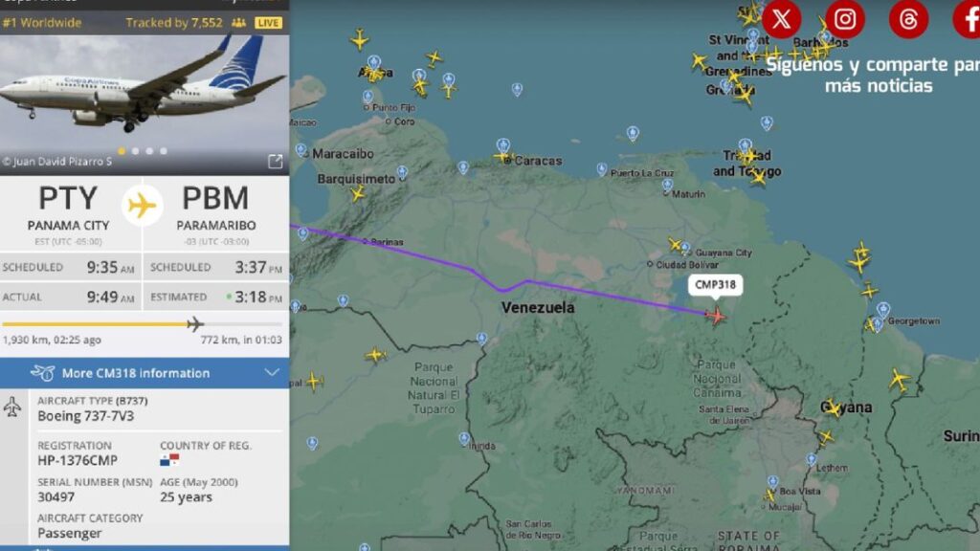This screenshot has width=980, height=551.
Task: Click the CMP318 callsign label
Action: (x=716, y=285)
